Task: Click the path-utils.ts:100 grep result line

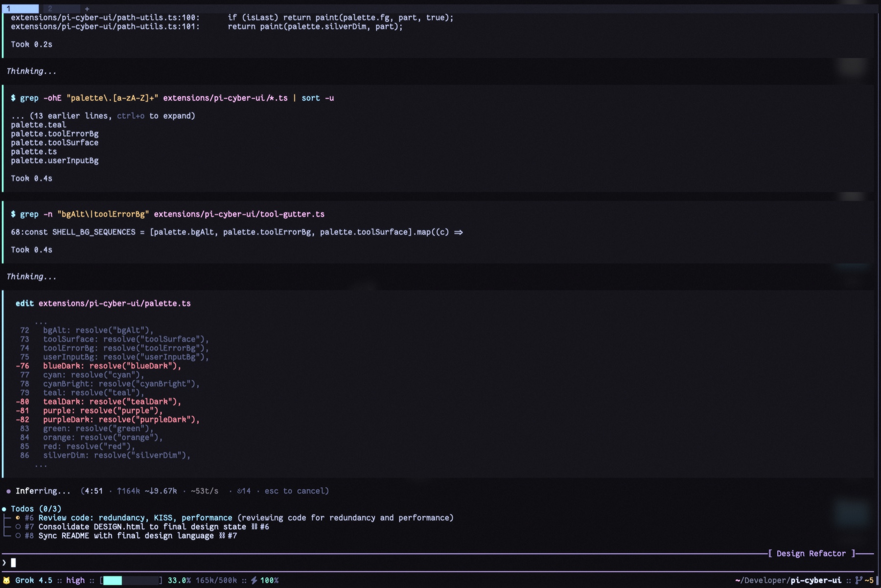Action: click(232, 18)
